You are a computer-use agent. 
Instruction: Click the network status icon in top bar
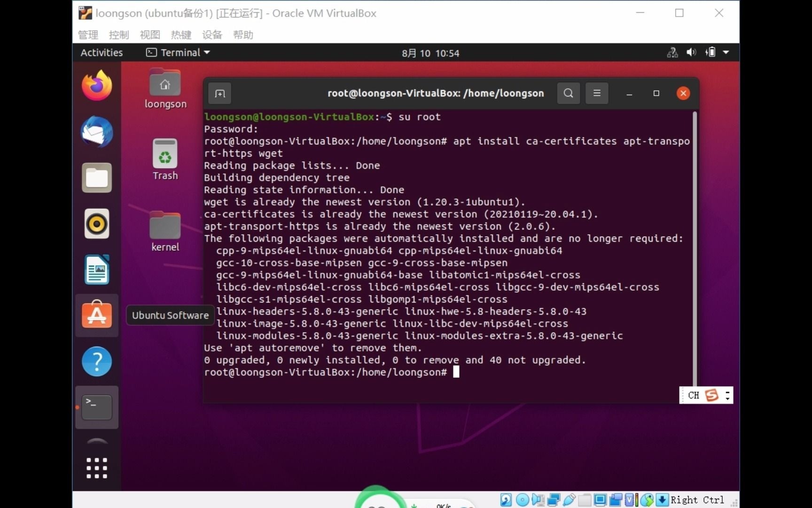tap(672, 53)
